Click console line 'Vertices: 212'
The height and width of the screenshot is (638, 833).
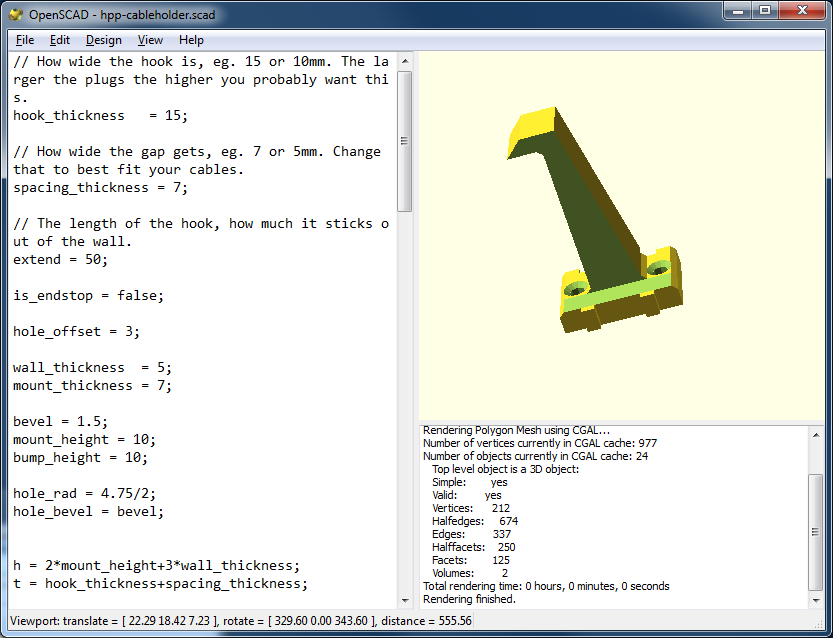(471, 508)
